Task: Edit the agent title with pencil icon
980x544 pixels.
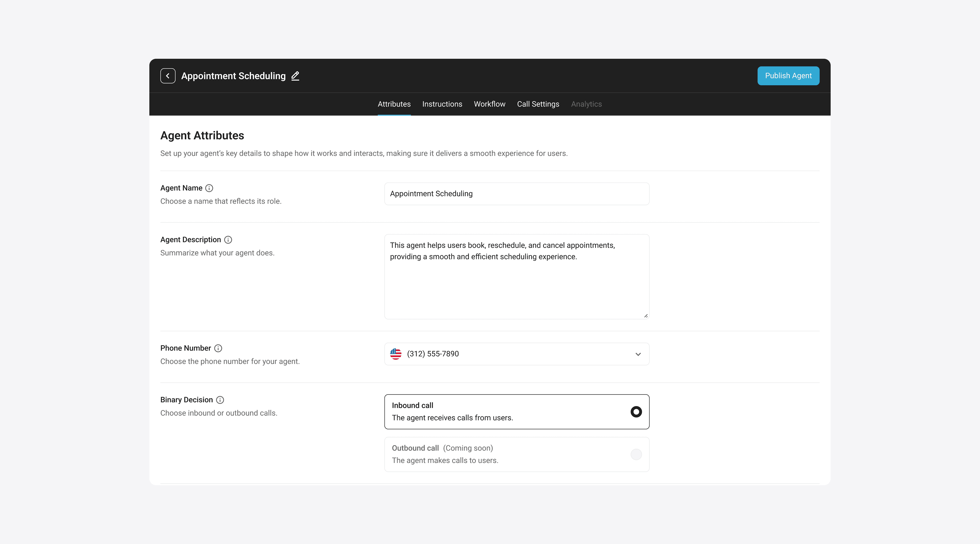Action: [x=295, y=76]
